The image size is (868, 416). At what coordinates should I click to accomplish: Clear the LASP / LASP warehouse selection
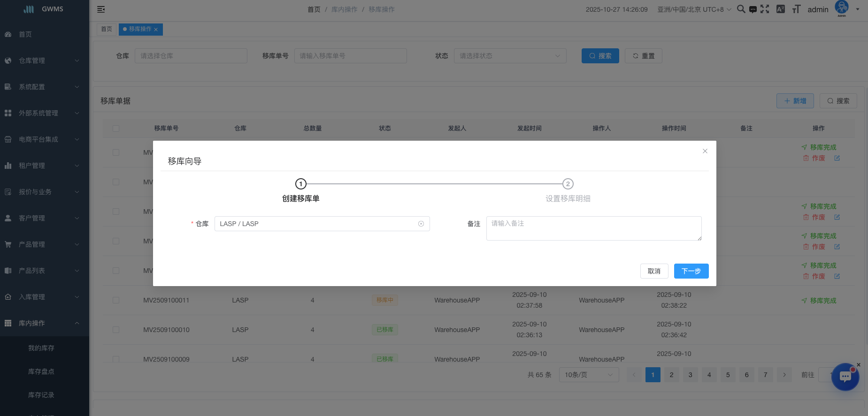[x=421, y=224]
